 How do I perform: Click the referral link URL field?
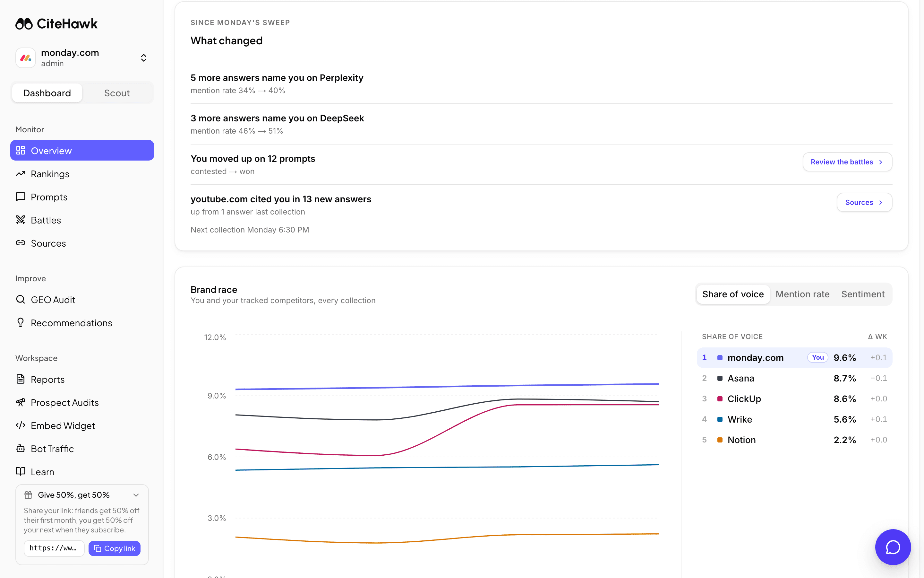[54, 548]
